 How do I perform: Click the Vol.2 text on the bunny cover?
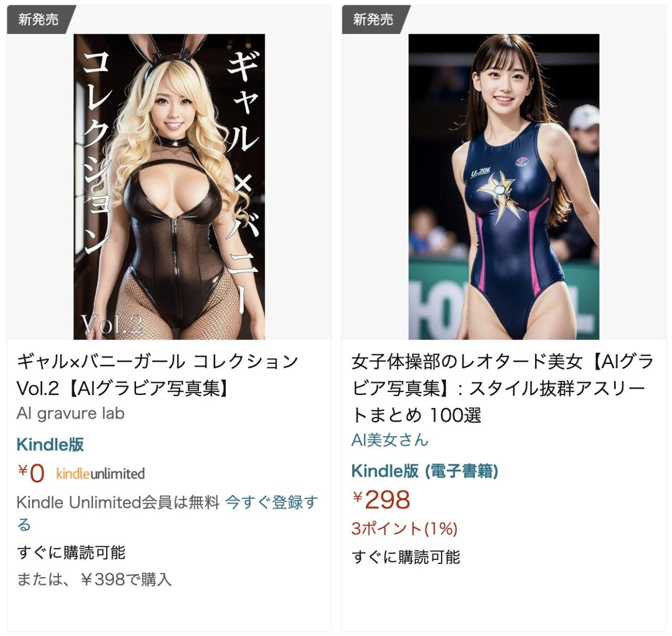pos(112,325)
